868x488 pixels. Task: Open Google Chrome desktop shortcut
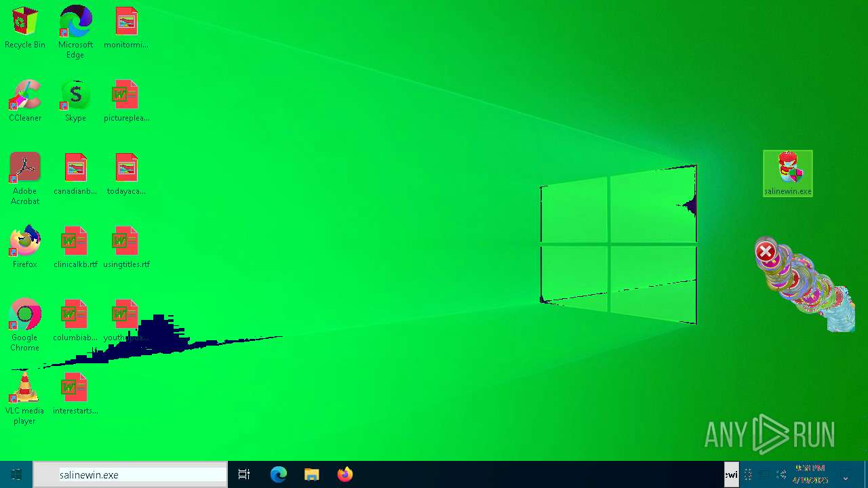[x=25, y=325]
